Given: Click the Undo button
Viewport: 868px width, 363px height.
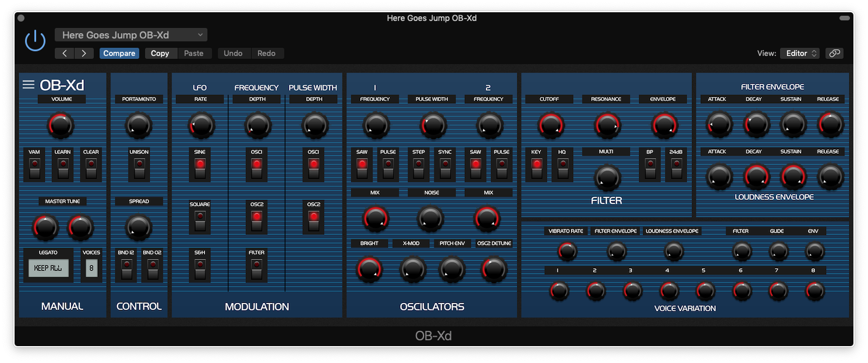Looking at the screenshot, I should 233,53.
